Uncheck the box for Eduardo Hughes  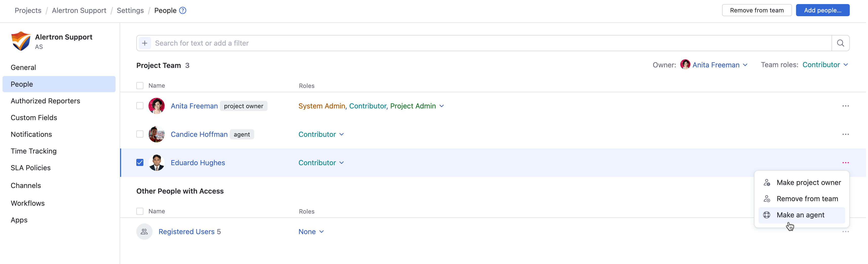140,162
